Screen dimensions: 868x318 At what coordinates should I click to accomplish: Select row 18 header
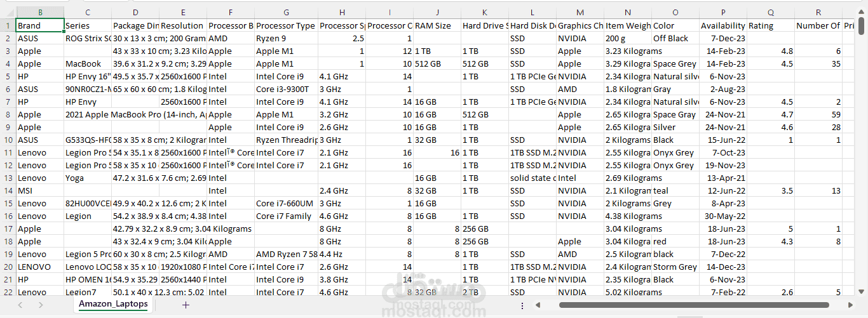pos(8,242)
